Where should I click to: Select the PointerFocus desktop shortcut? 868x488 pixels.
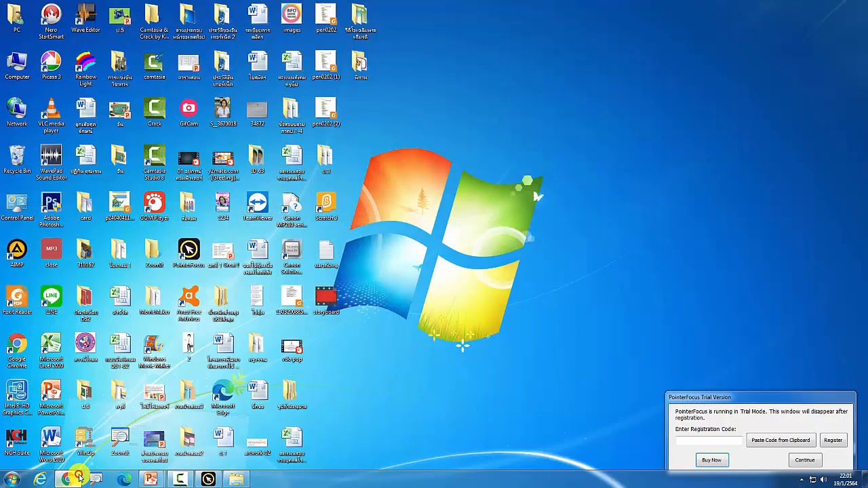pyautogui.click(x=189, y=253)
